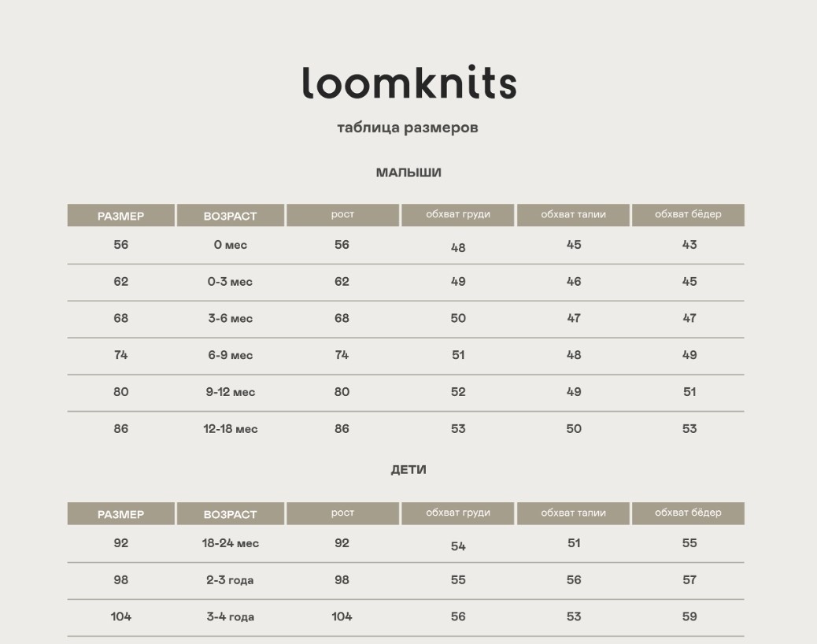Screen dimensions: 817x644
Task: Click 'обхват бёдер' header in ДЕТИ table
Action: coord(688,514)
